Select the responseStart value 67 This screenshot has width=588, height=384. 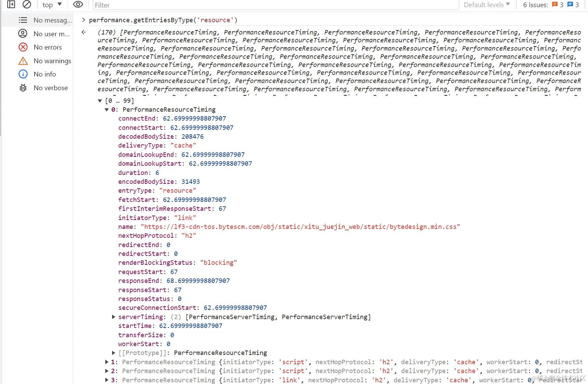click(178, 290)
